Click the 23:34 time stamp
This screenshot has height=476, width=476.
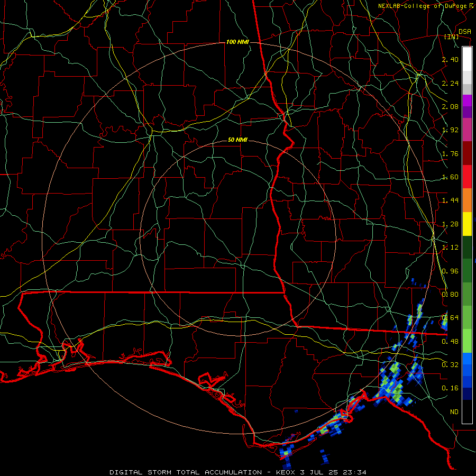354,472
